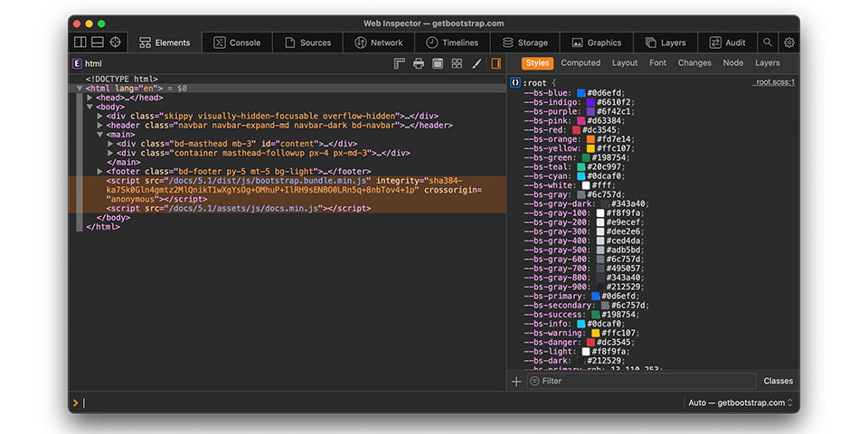Expand the masthead-followup container div
This screenshot has height=434, width=868.
coord(110,154)
